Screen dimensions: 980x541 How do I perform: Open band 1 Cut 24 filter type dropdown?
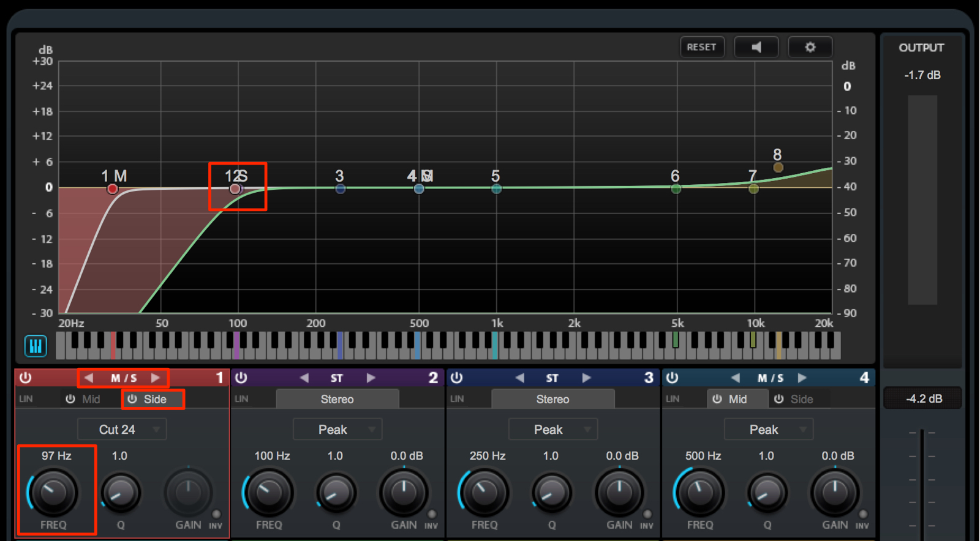click(x=122, y=430)
